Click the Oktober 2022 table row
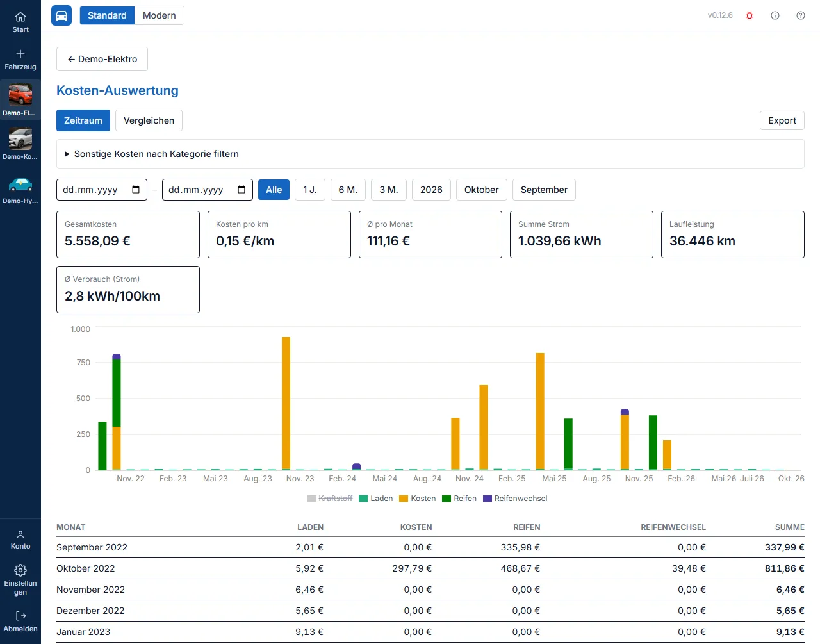820x644 pixels. pyautogui.click(x=430, y=568)
